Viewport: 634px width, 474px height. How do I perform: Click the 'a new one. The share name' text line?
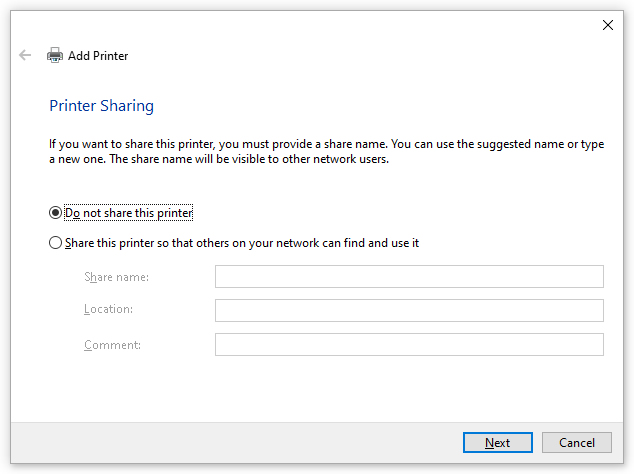pos(219,159)
